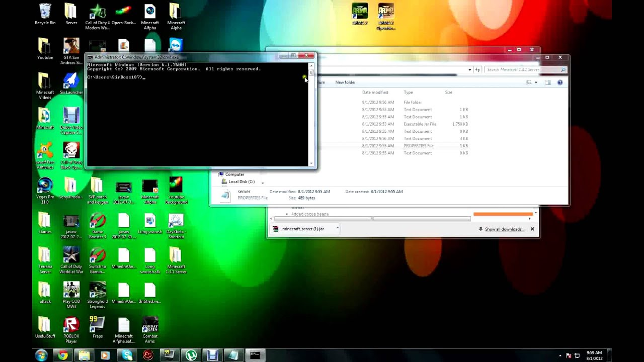This screenshot has height=362, width=644.
Task: Open Call of Duty Black Ops shortcut
Action: tap(71, 156)
